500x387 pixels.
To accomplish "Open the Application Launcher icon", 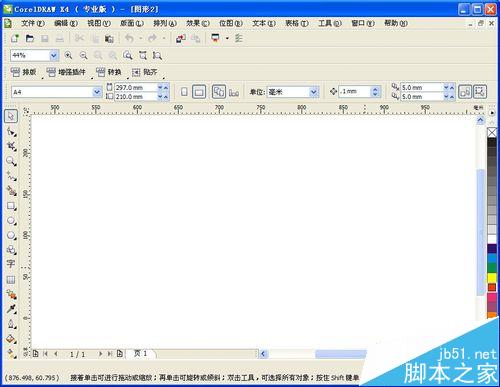I will tap(216, 38).
